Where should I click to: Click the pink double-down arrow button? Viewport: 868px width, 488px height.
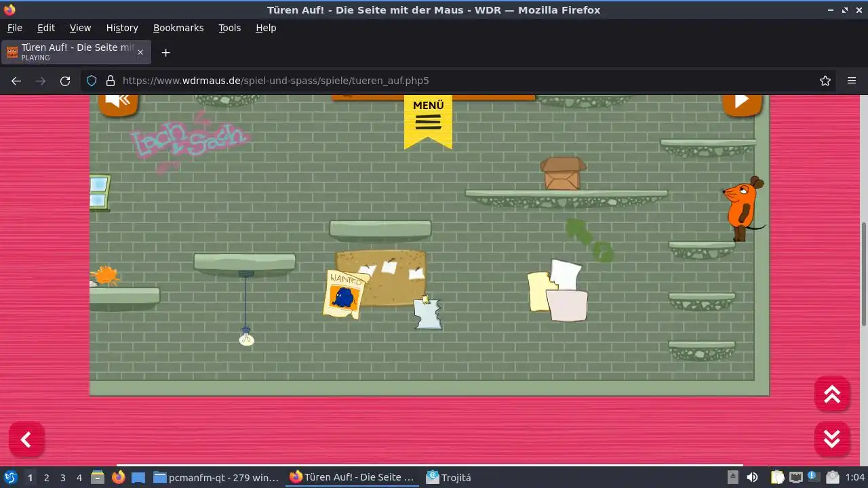[832, 439]
